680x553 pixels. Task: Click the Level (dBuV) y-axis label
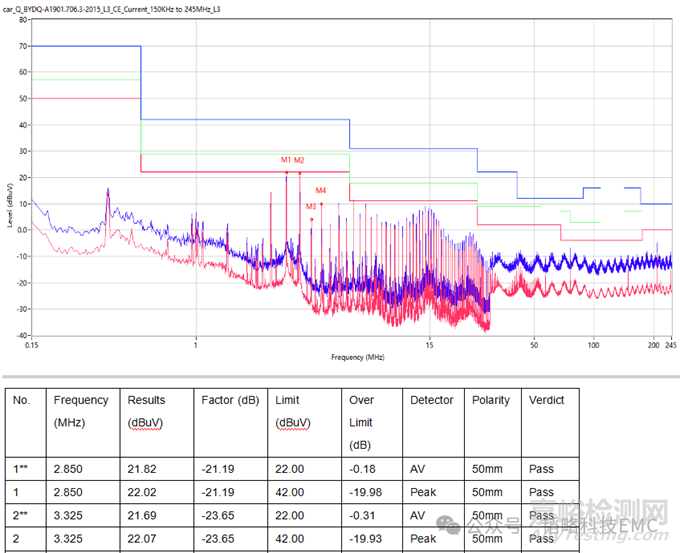pos(9,190)
